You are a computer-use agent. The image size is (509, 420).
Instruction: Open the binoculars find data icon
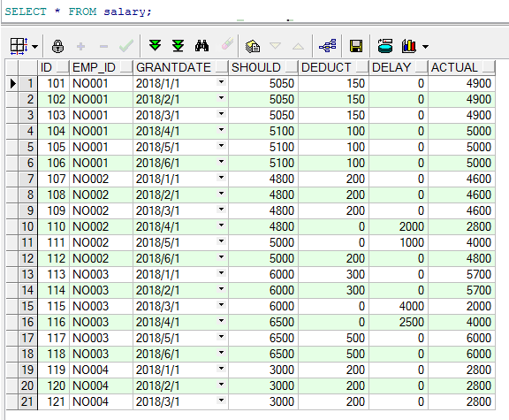pyautogui.click(x=201, y=45)
